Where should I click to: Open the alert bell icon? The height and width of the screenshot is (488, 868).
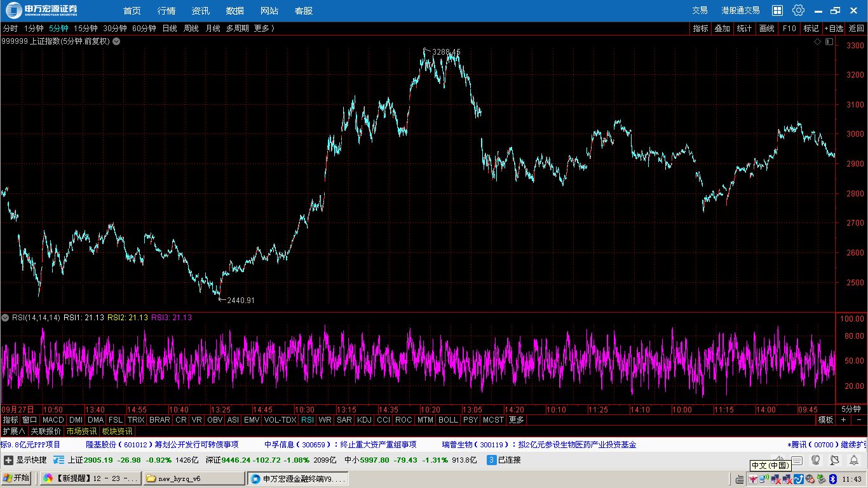coord(854,460)
